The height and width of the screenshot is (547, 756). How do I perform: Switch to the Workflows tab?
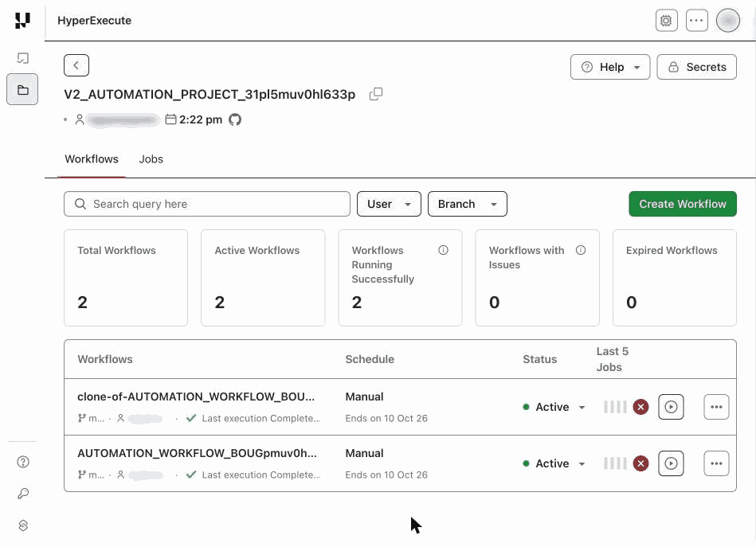click(x=91, y=159)
